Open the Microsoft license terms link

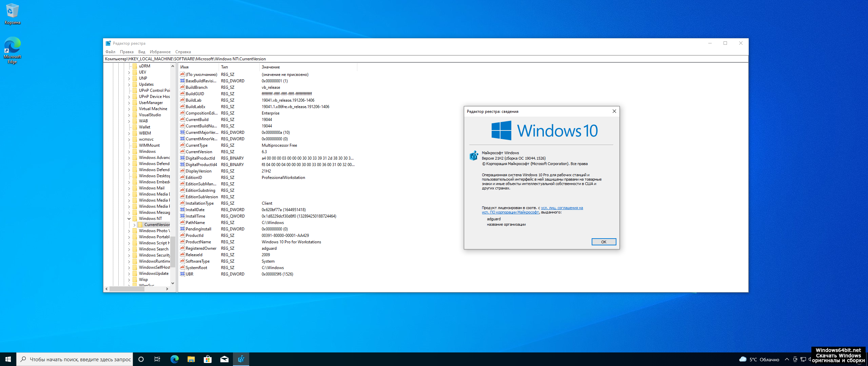[561, 208]
